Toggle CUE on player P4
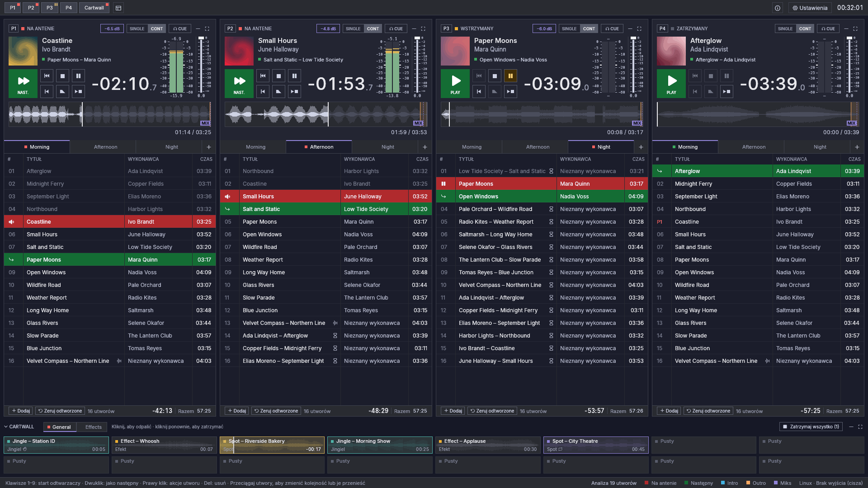The height and width of the screenshot is (488, 868). point(828,28)
